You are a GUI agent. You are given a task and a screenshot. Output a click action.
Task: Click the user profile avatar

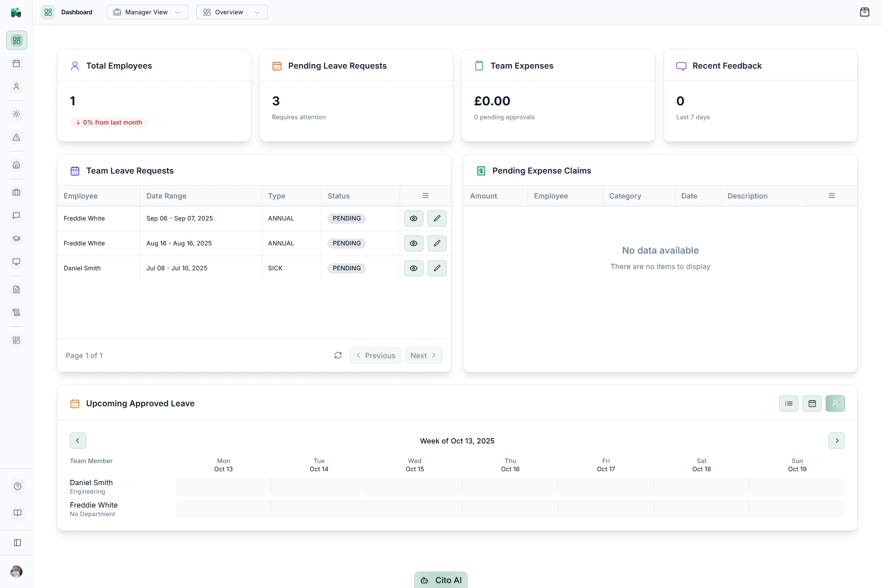coord(16,571)
